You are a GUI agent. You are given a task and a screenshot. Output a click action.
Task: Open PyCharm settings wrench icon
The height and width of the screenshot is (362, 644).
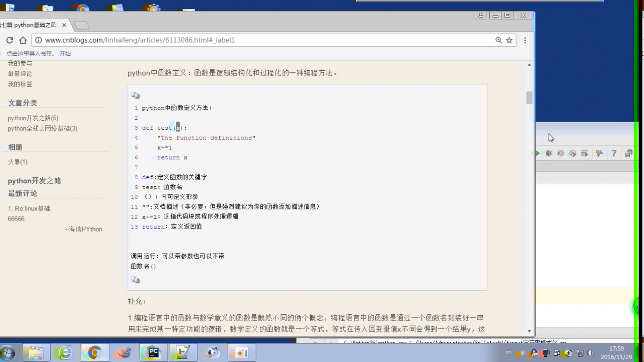click(x=599, y=153)
